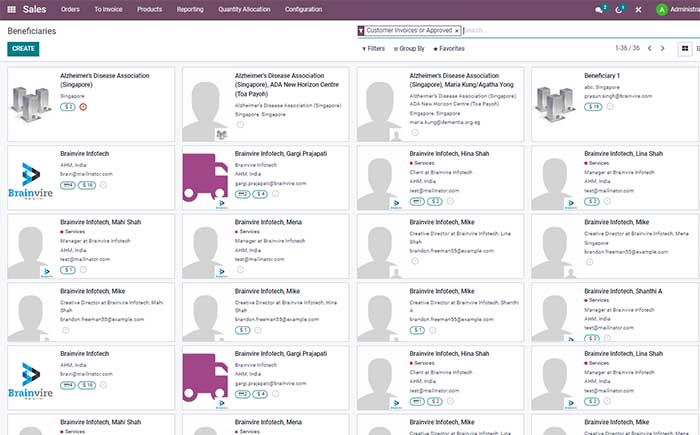Open 'Brainvire Infotech, Shanthi A' card title
Image resolution: width=700 pixels, height=435 pixels.
[x=623, y=291]
